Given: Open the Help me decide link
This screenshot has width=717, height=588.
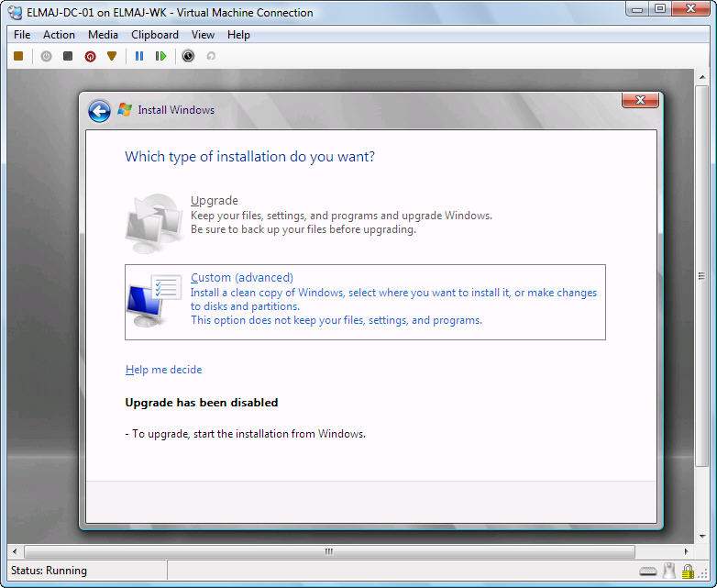Looking at the screenshot, I should pos(164,370).
